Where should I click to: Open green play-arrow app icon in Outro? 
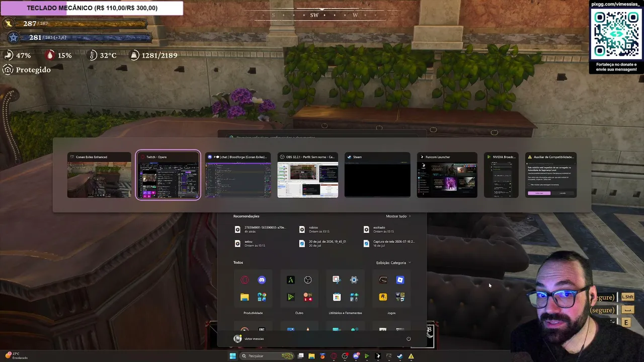(291, 297)
